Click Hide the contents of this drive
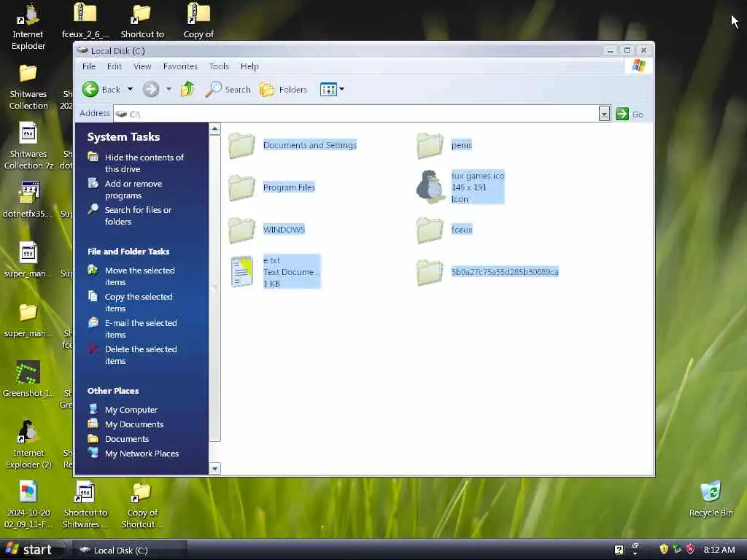 click(x=144, y=163)
